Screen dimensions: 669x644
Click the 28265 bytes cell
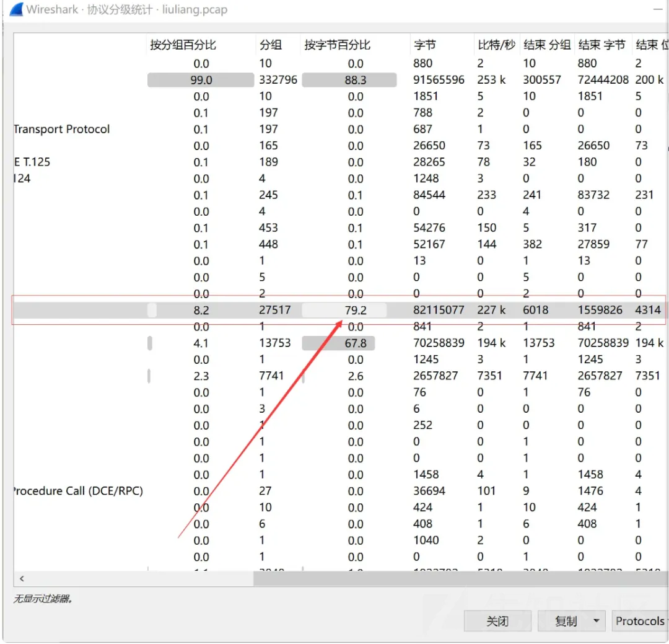pyautogui.click(x=429, y=162)
